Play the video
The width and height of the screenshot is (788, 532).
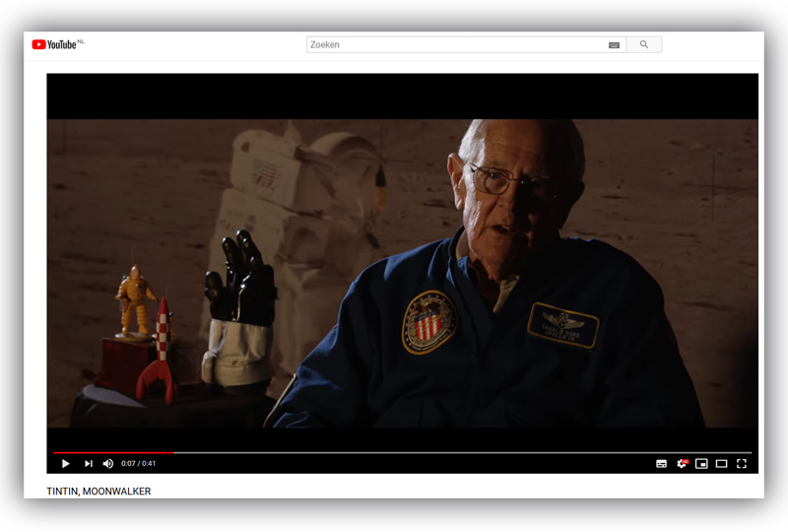66,464
